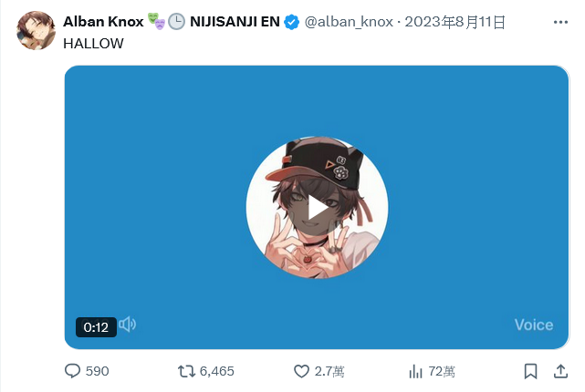The image size is (585, 392).
Task: Click the blue verified badge
Action: 291,22
